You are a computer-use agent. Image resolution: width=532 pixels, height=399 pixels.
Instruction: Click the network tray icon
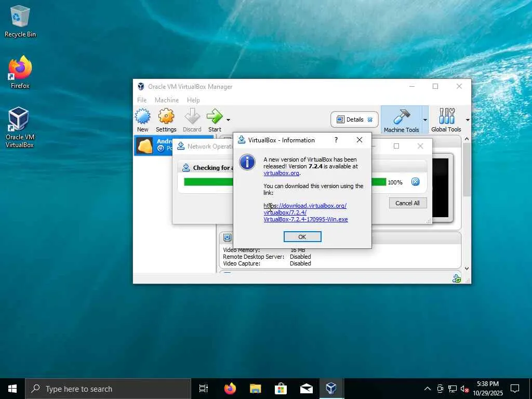(x=453, y=389)
